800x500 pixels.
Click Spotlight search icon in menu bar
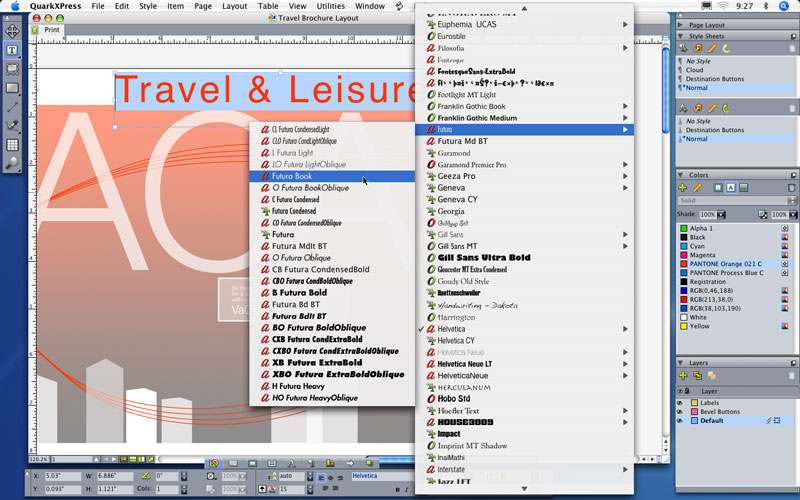click(784, 6)
